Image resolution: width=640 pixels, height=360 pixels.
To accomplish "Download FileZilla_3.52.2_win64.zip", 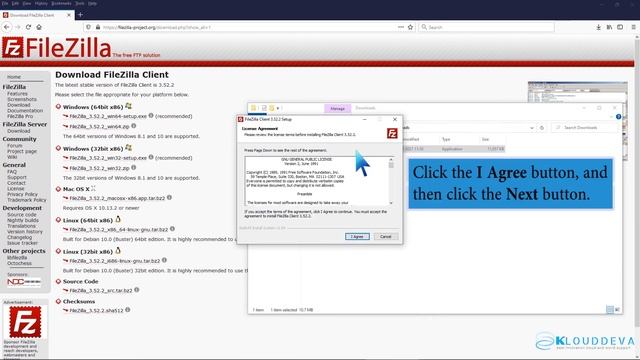I will [x=99, y=127].
